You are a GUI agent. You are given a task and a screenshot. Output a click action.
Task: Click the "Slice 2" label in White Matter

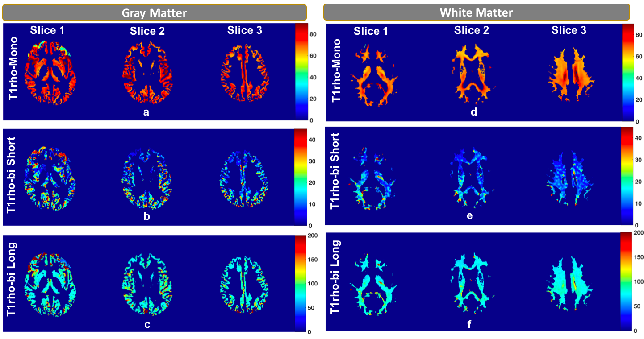point(471,30)
